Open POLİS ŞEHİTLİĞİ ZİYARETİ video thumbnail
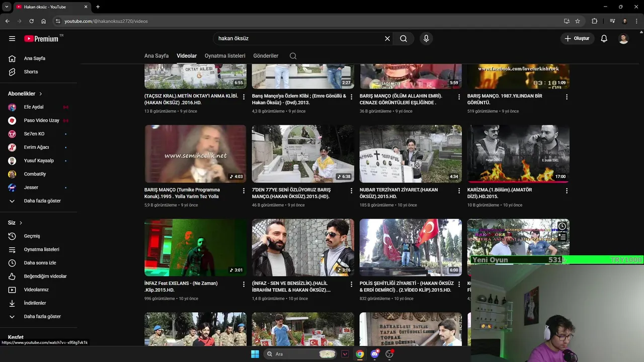 pos(411,247)
